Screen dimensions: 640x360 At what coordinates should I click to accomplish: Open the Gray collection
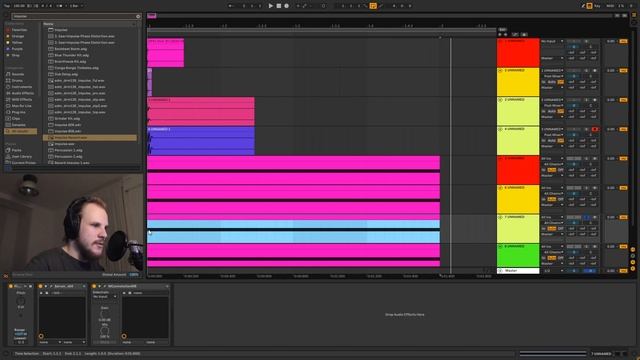point(16,55)
